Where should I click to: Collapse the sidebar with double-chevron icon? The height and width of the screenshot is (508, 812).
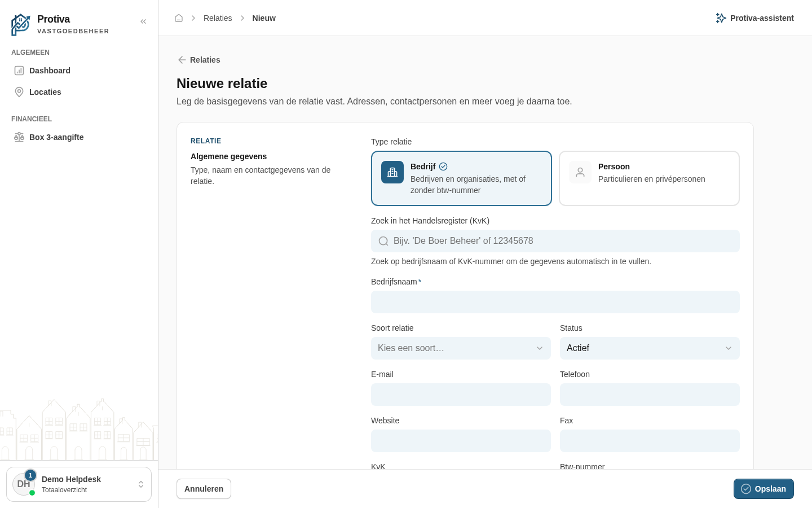(143, 21)
